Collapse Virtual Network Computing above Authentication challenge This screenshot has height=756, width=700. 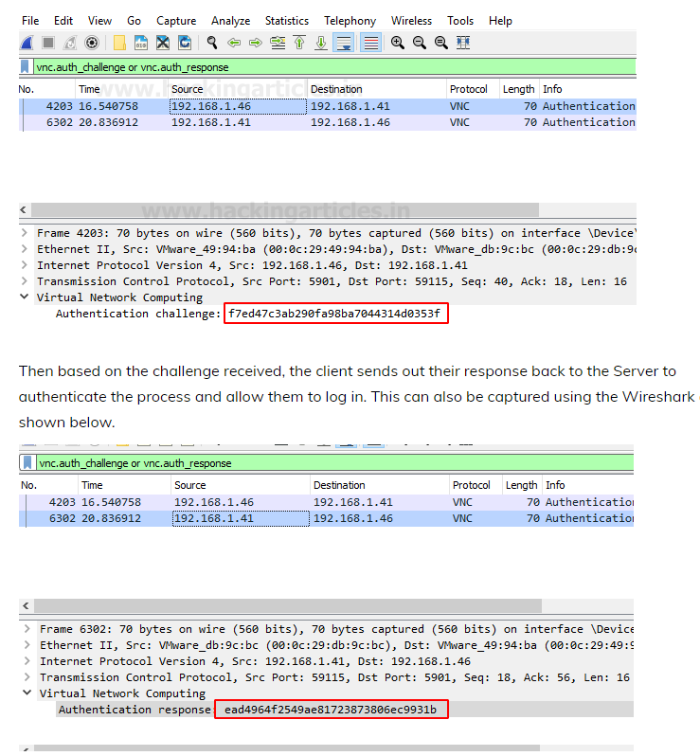[24, 297]
